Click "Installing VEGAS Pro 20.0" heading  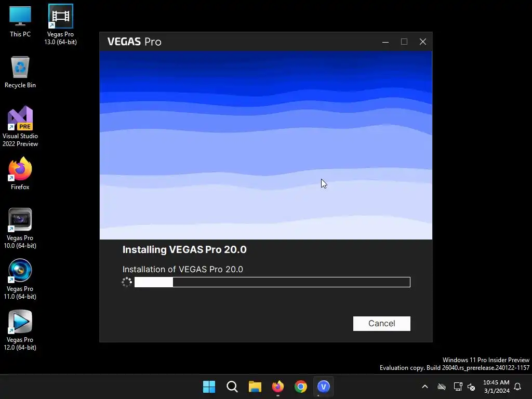tap(184, 250)
